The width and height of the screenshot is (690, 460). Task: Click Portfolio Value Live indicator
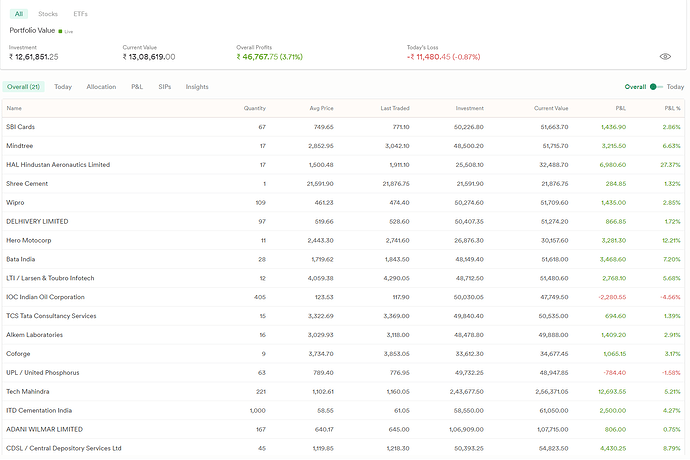(66, 31)
